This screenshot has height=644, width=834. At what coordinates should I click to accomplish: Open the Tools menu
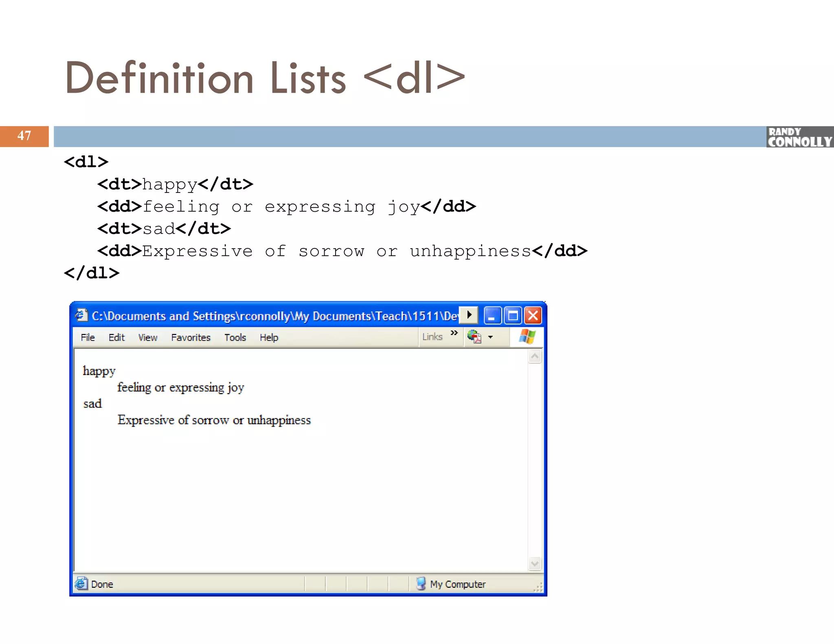(x=235, y=337)
